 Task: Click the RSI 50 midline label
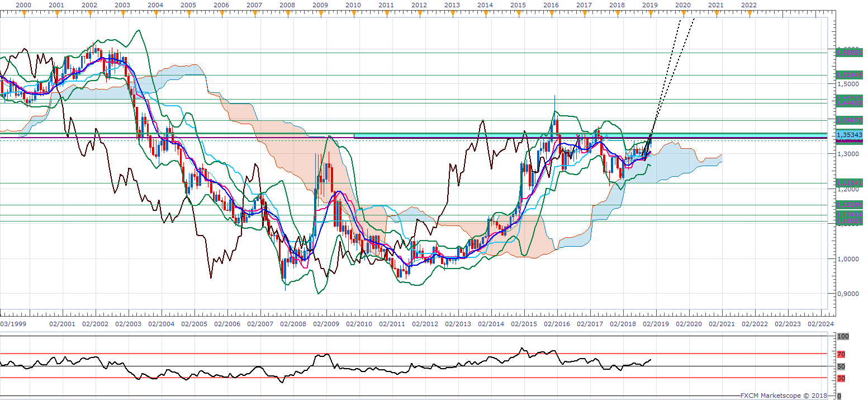[841, 367]
